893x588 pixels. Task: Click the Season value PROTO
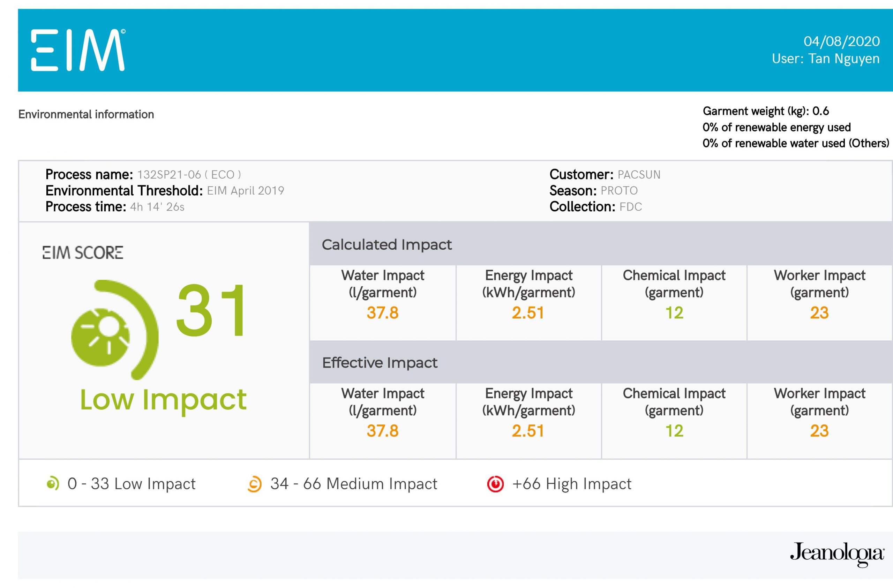click(619, 191)
